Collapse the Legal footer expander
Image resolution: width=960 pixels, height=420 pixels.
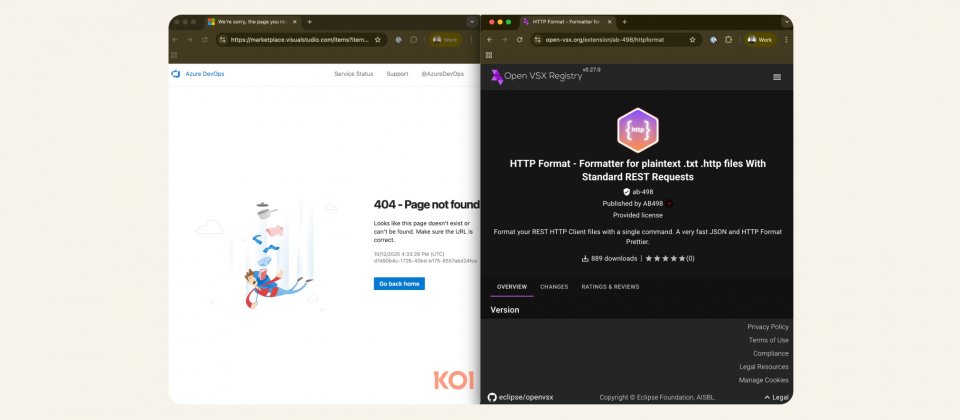pyautogui.click(x=776, y=397)
